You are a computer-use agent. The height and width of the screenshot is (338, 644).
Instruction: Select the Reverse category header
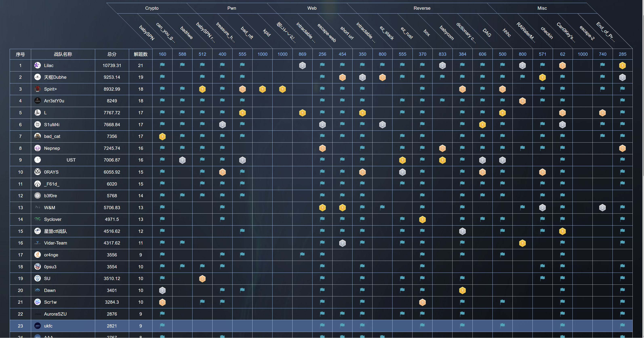422,8
